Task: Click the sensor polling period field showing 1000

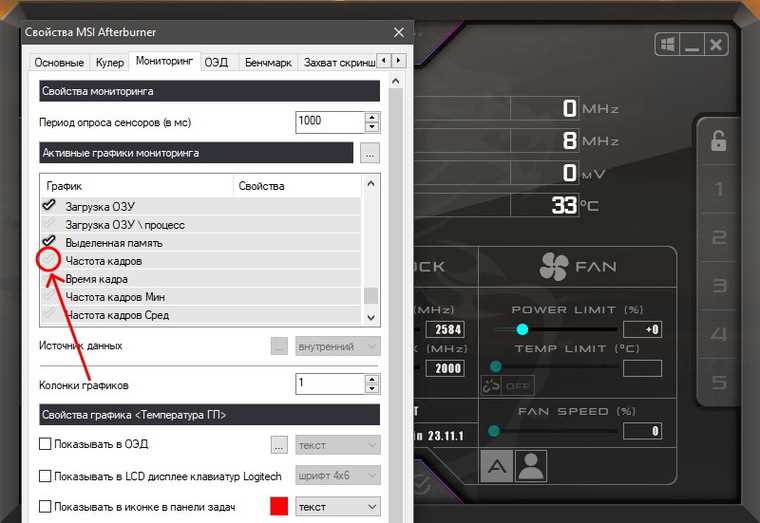Action: [330, 122]
